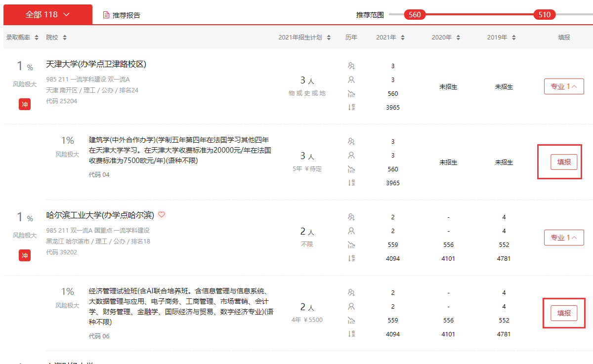Click 代码 04 under 建筑学 major
This screenshot has width=593, height=364.
[x=99, y=175]
